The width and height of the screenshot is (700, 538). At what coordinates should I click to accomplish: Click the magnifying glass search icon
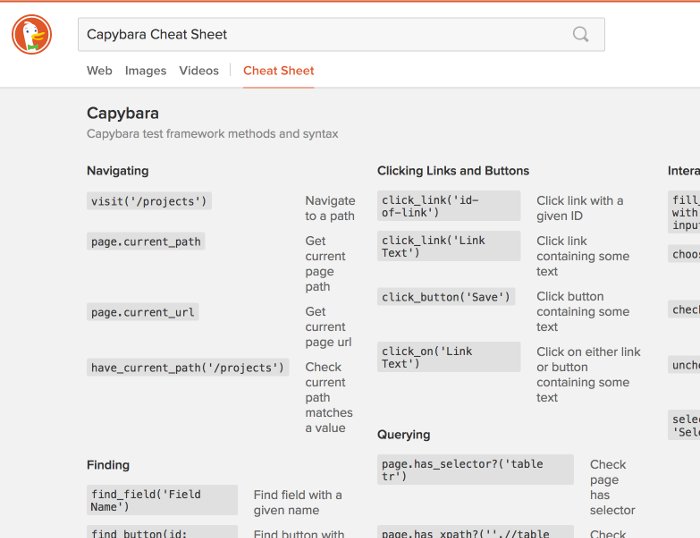point(580,34)
